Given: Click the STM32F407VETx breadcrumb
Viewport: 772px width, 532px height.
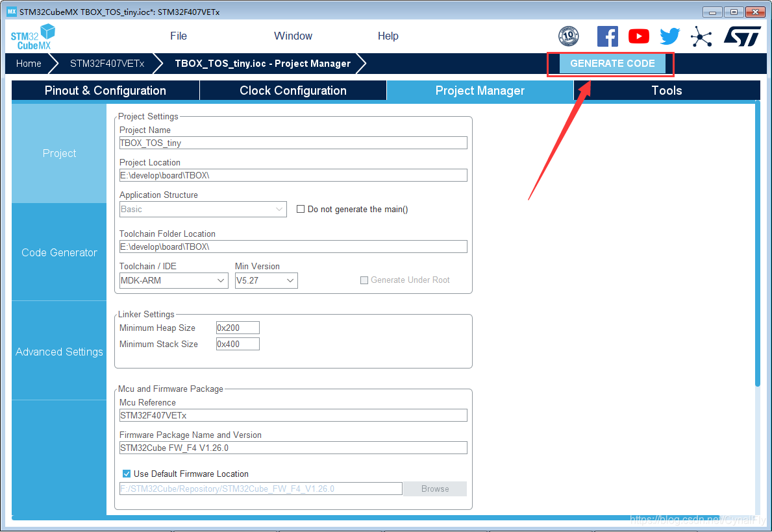Looking at the screenshot, I should 107,64.
